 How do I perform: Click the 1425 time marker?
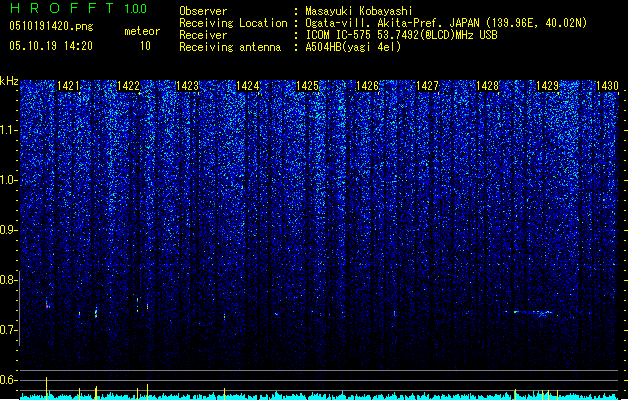pos(307,86)
